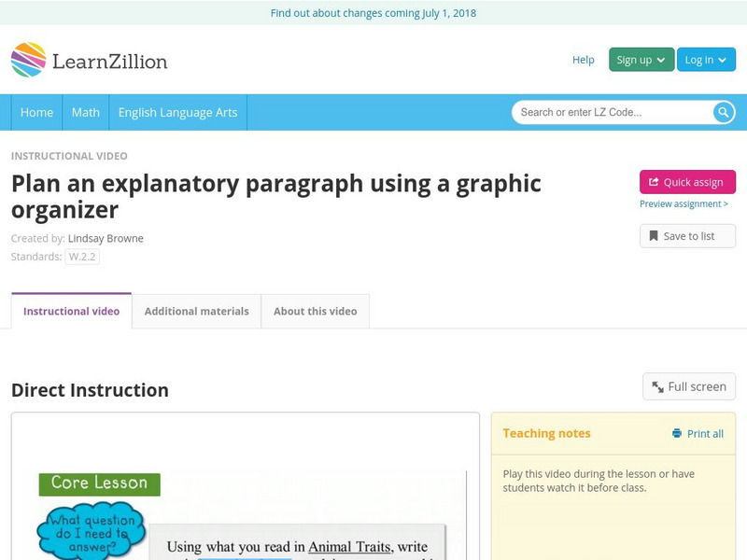
Task: Click the Save to list bookmark icon
Action: [654, 236]
